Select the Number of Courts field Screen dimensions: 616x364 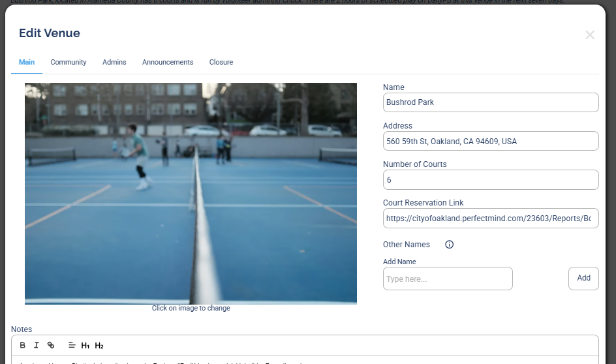(491, 180)
